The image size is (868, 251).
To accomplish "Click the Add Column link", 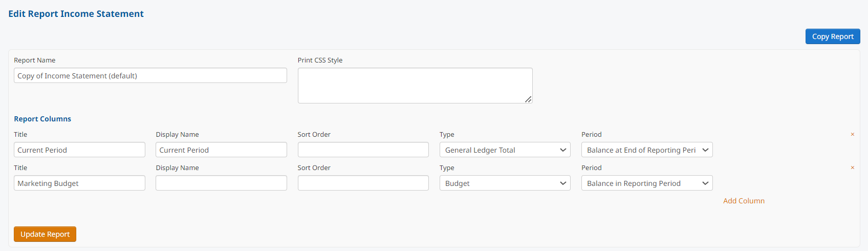I will [x=744, y=201].
